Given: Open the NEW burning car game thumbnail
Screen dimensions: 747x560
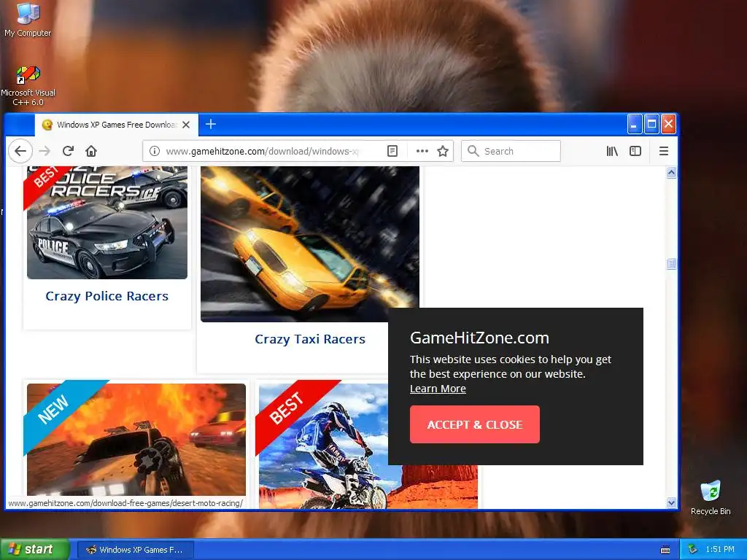Looking at the screenshot, I should 136,440.
